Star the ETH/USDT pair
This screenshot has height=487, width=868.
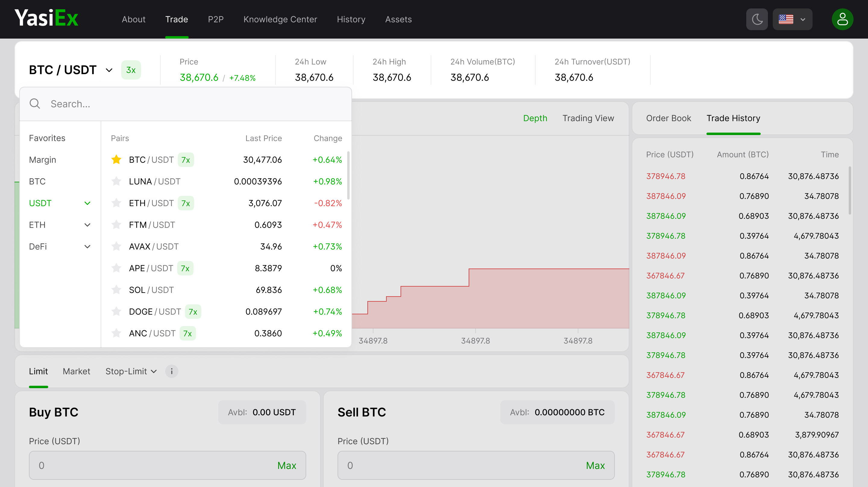click(116, 203)
